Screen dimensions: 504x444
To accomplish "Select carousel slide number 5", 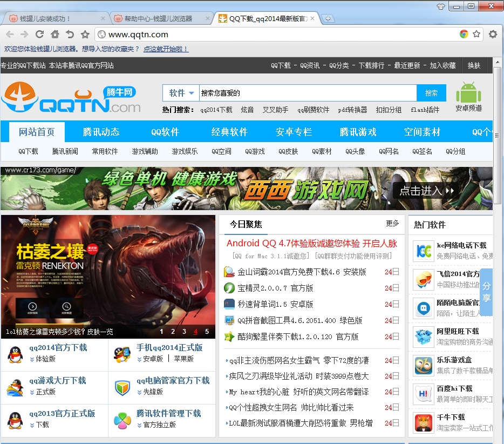I will [207, 332].
